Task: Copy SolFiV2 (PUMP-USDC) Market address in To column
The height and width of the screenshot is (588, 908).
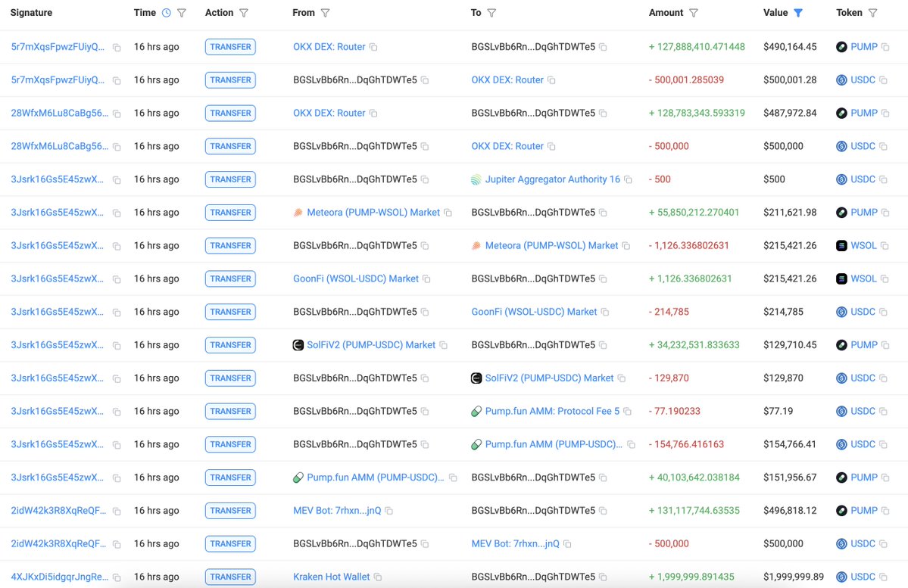Action: [x=622, y=378]
